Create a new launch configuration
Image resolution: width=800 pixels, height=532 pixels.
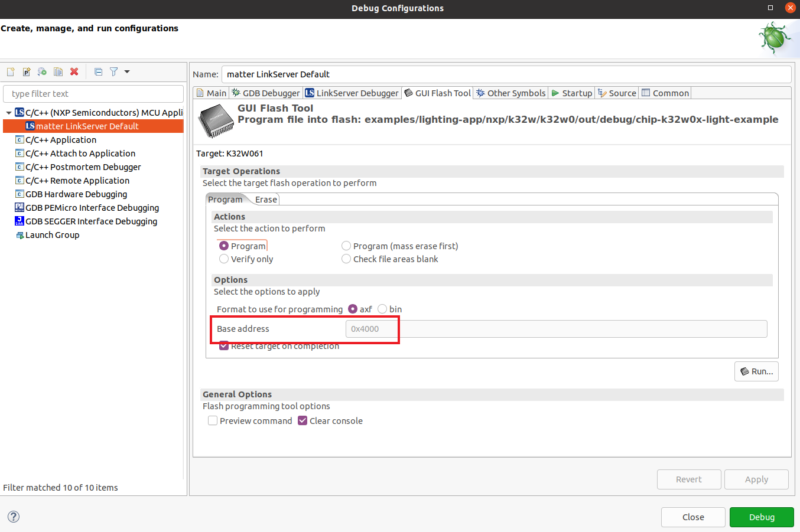click(10, 71)
